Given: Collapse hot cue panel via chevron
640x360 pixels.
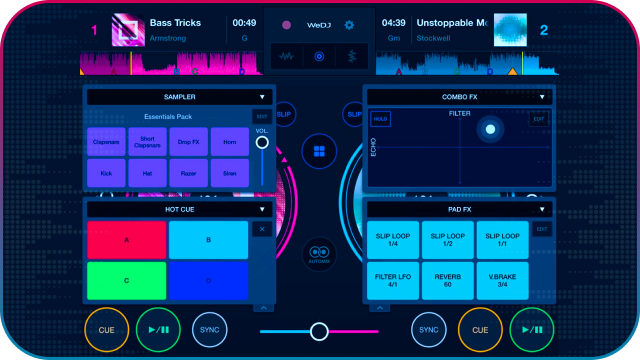Looking at the screenshot, I should [x=264, y=308].
